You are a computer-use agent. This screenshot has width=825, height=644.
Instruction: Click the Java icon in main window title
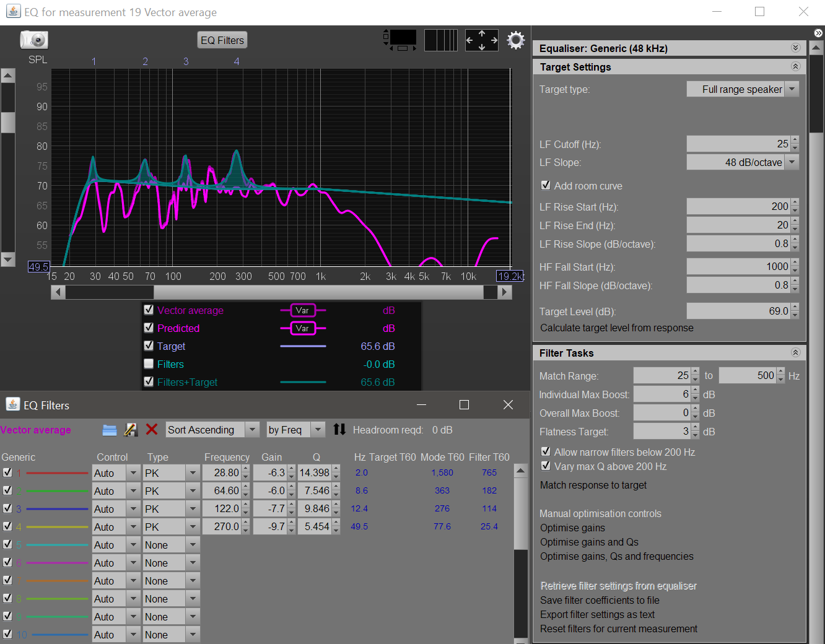point(12,12)
